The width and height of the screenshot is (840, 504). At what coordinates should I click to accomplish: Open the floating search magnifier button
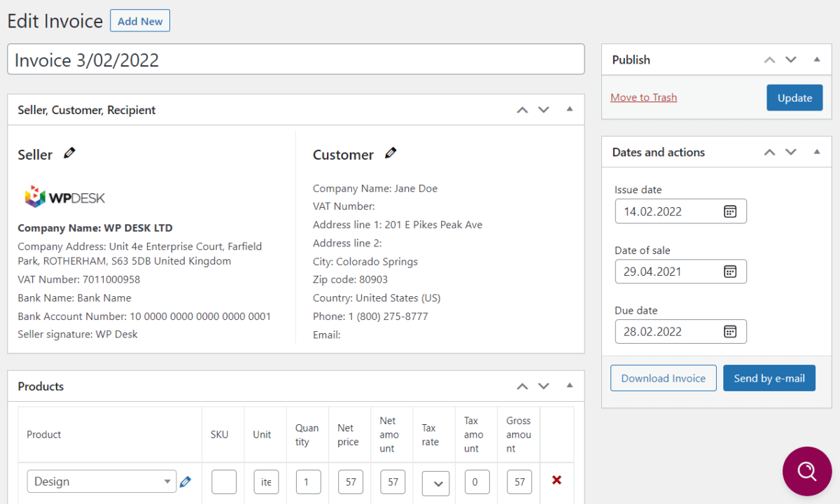click(807, 471)
